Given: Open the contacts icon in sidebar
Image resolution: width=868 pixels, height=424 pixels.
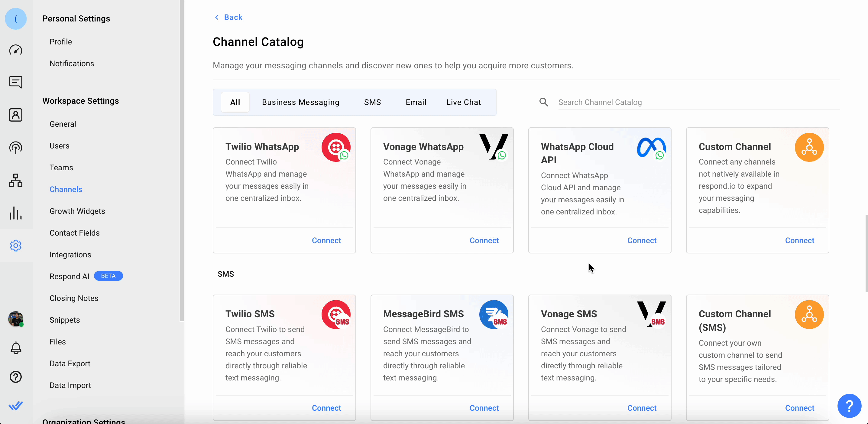Looking at the screenshot, I should pos(15,115).
